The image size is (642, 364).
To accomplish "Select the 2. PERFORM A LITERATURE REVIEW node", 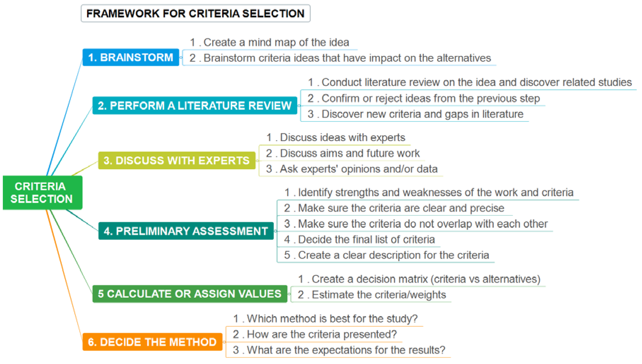I will click(194, 106).
